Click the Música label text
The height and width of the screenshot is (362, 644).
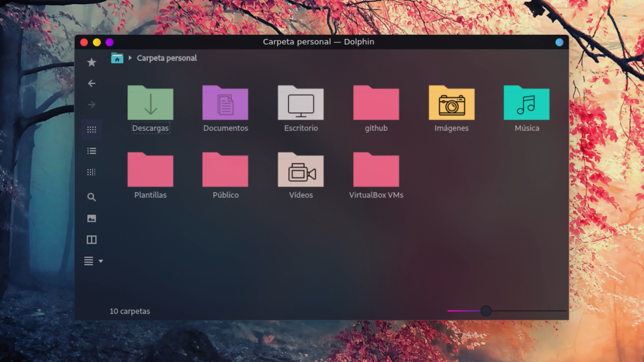pyautogui.click(x=527, y=128)
